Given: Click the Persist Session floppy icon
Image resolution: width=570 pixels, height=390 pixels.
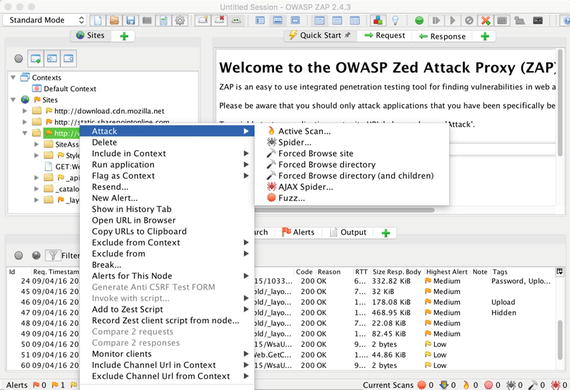Looking at the screenshot, I should tap(131, 20).
